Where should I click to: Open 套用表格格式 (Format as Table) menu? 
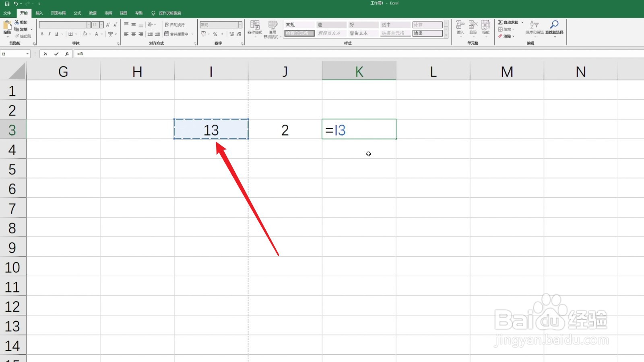(272, 29)
